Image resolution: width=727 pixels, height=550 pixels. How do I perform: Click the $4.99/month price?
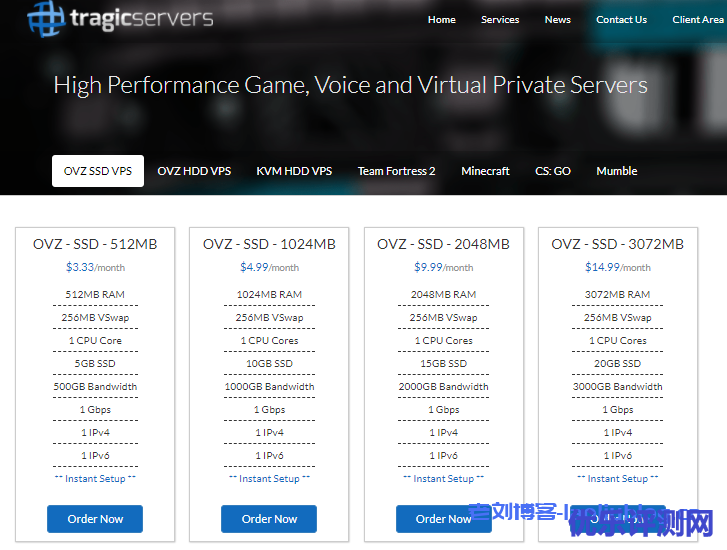[x=269, y=267]
